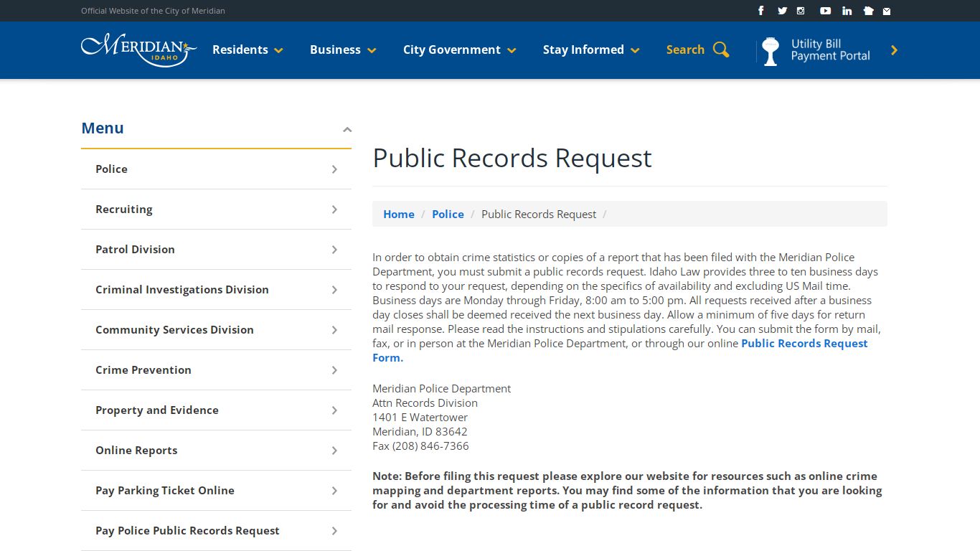
Task: Click the Official Website of the City text
Action: pos(153,11)
